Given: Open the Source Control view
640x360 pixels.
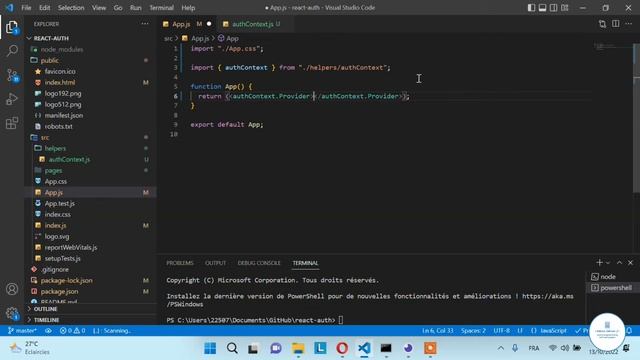Looking at the screenshot, I should (x=12, y=75).
